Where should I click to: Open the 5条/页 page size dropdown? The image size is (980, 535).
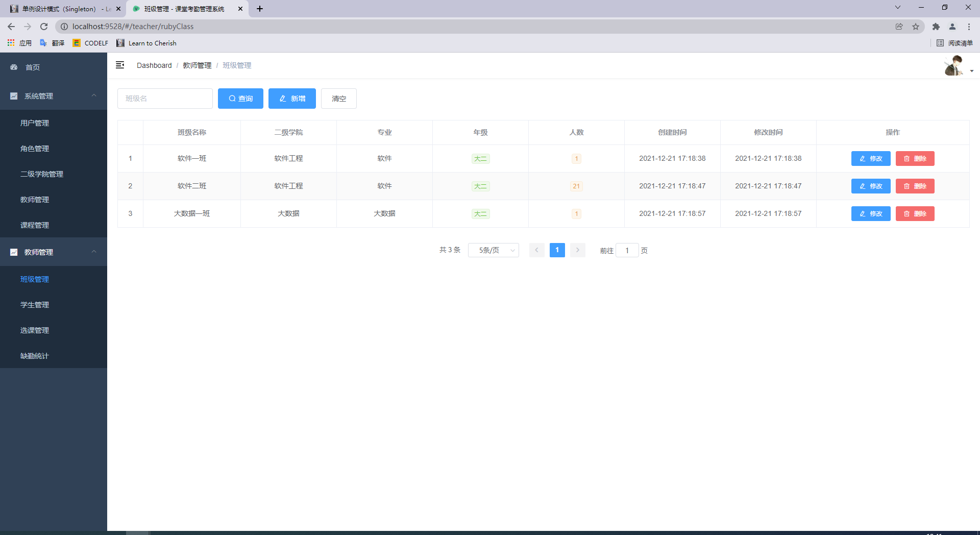click(x=493, y=250)
